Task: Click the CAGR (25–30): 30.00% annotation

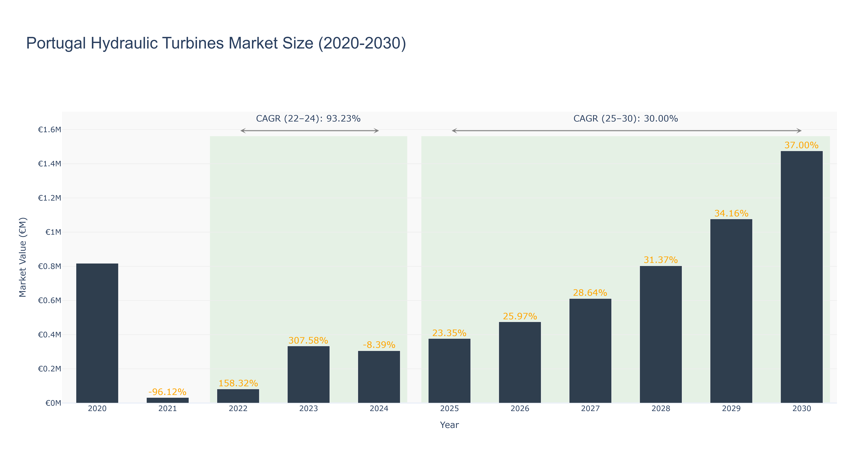Action: (x=626, y=119)
